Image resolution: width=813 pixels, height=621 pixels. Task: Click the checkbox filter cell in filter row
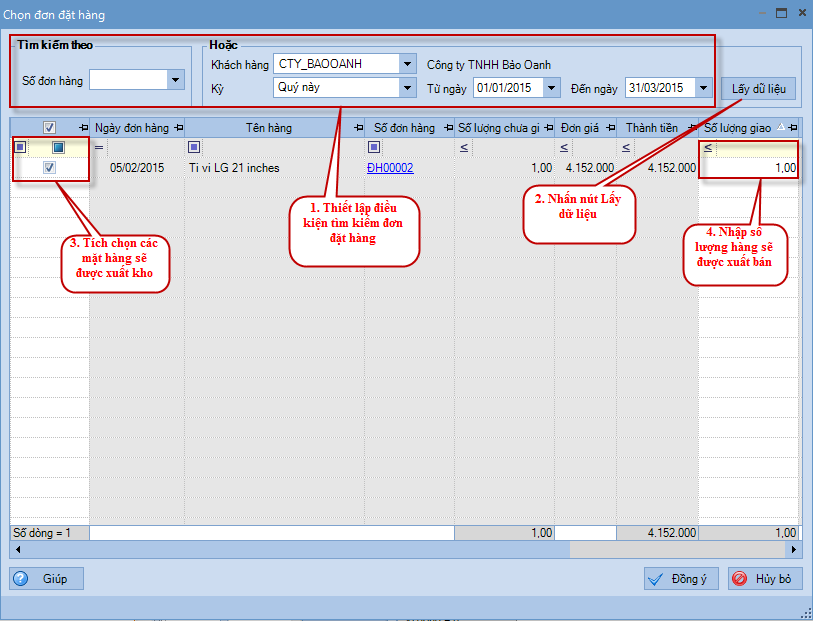pos(58,148)
